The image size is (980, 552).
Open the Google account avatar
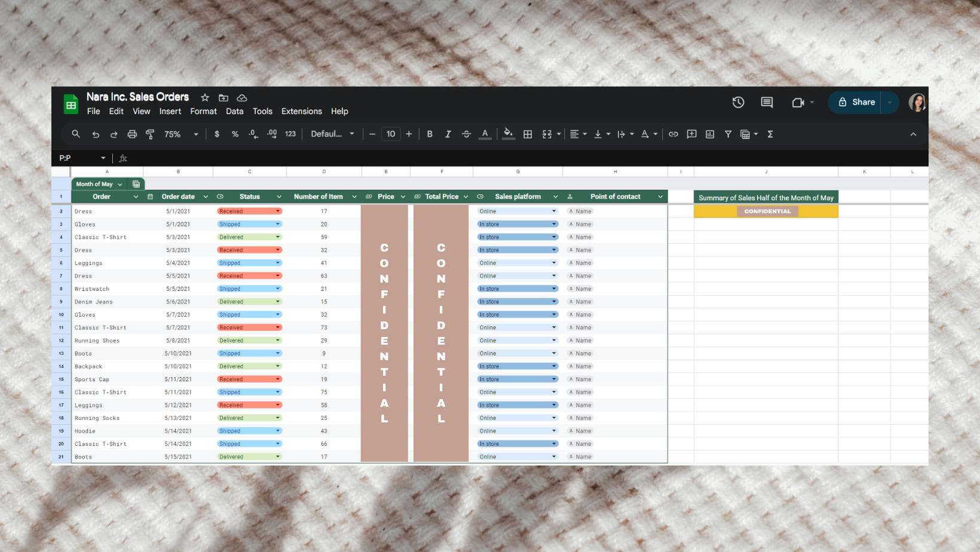click(x=917, y=102)
